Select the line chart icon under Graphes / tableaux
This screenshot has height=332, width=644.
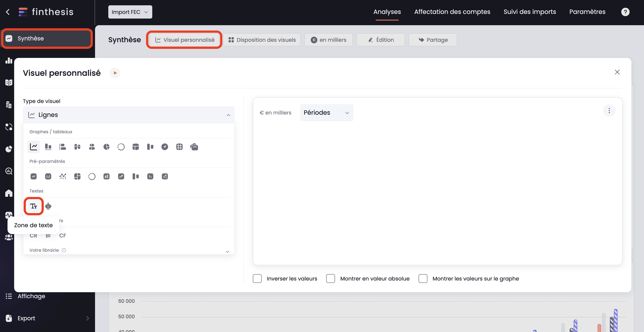point(34,147)
